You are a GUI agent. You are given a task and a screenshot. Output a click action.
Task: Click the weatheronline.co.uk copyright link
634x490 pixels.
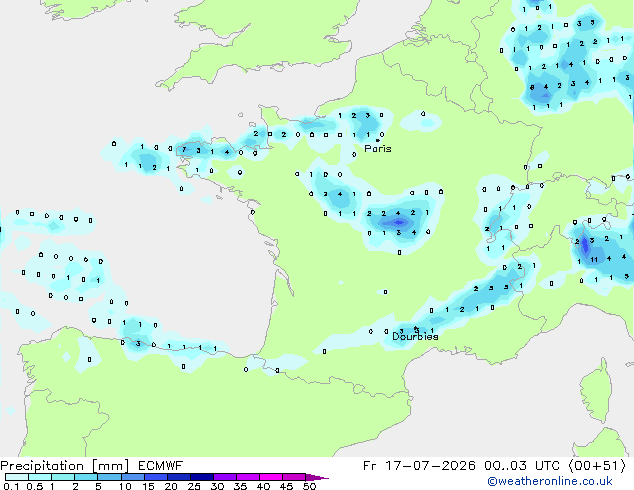550,481
